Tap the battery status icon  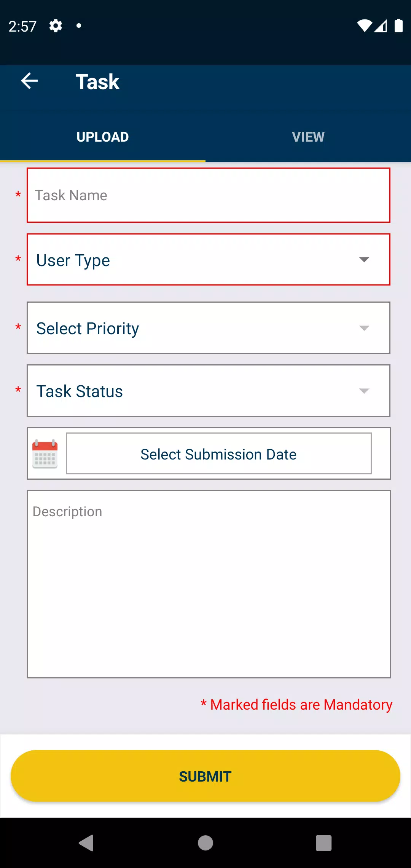pos(398,26)
